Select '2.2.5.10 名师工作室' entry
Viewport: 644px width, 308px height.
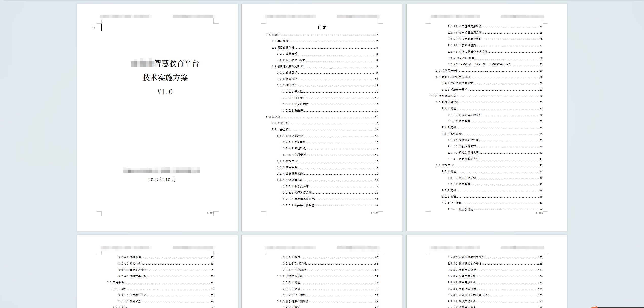coord(495,58)
